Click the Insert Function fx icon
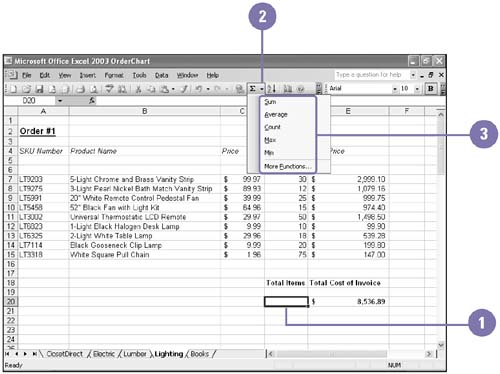Viewport: 500px width, 374px height. click(92, 100)
